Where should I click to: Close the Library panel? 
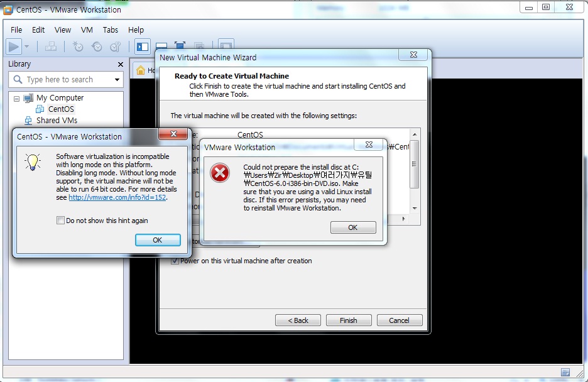(121, 64)
